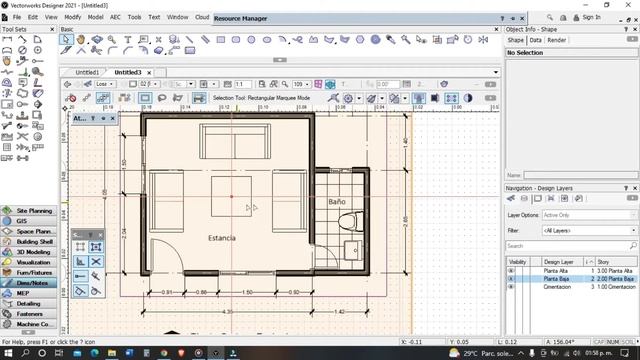Open the File menu
Screen dimensions: 640x360
coord(17,17)
